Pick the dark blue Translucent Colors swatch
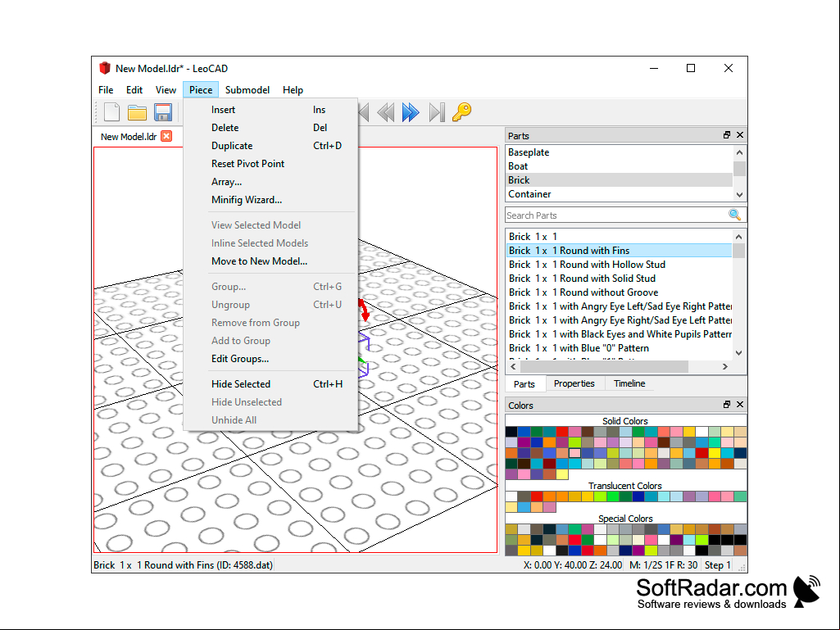Image resolution: width=840 pixels, height=630 pixels. coord(638,496)
